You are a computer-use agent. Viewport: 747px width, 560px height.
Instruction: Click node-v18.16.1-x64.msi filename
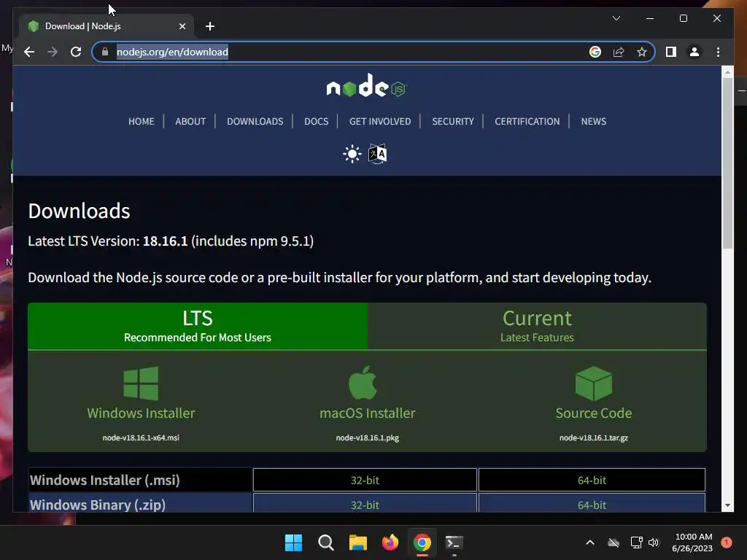(x=141, y=437)
